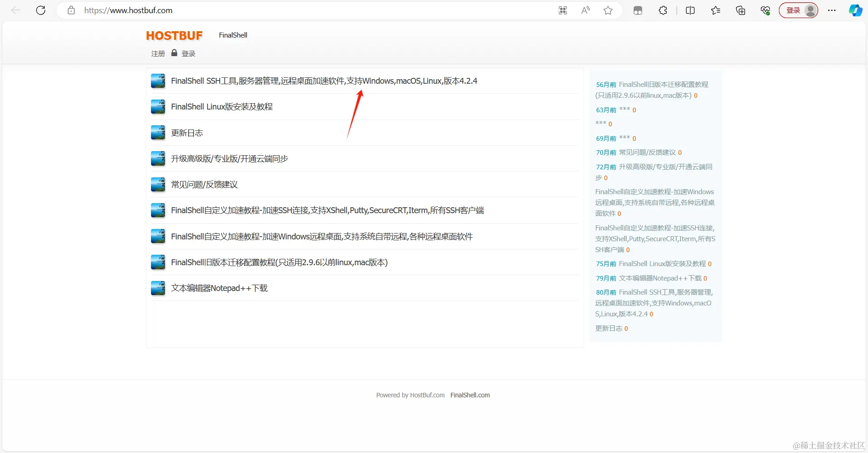868x453 pixels.
Task: Open FinalShell旧版本迁移配置教程 post in main list
Action: tap(279, 262)
